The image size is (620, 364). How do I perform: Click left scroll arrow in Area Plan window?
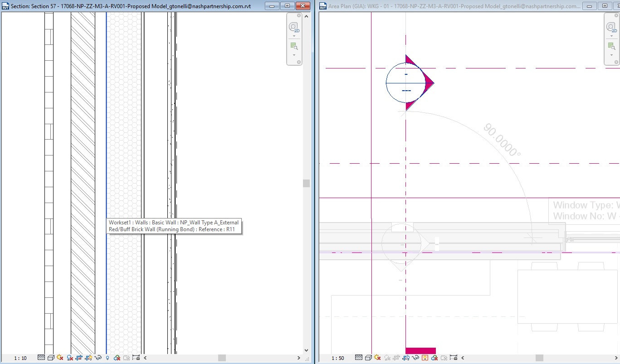[463, 358]
